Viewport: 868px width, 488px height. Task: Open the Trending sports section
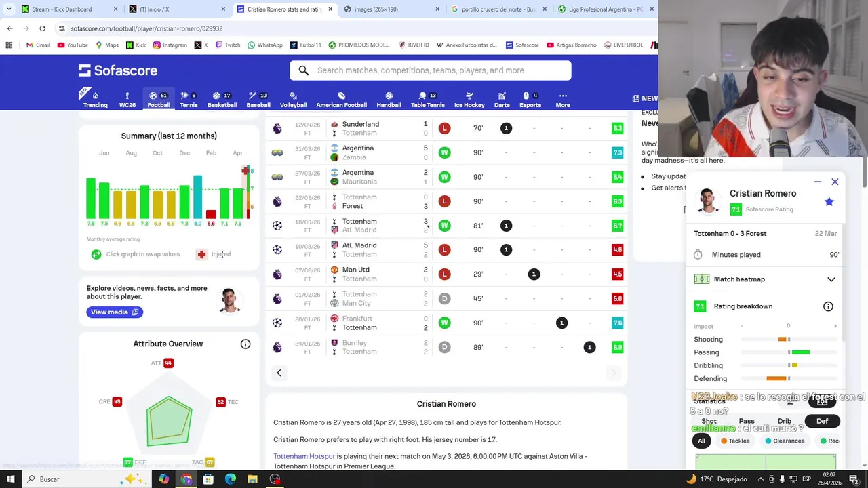tap(95, 99)
